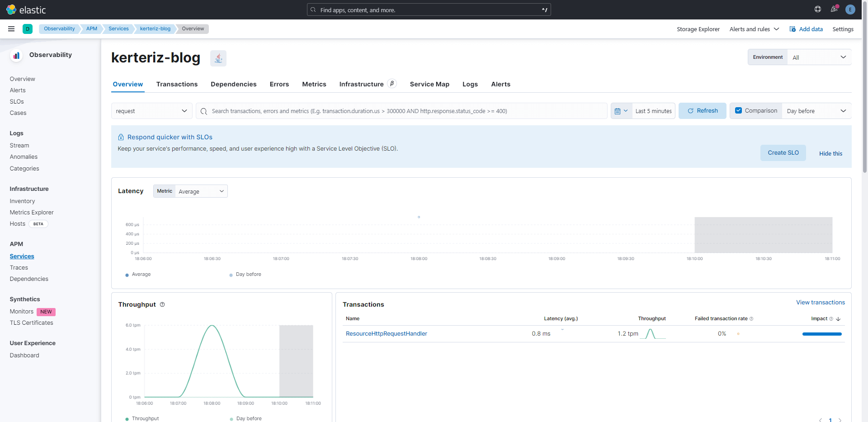Open the Alerts tab of the service
Screen dimensions: 868x422
(x=500, y=84)
